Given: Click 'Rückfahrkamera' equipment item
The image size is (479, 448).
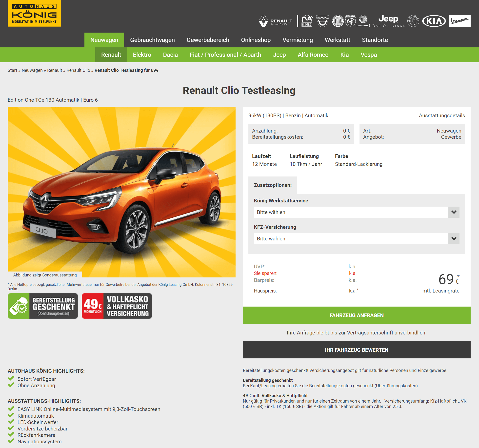Looking at the screenshot, I should [x=36, y=435].
